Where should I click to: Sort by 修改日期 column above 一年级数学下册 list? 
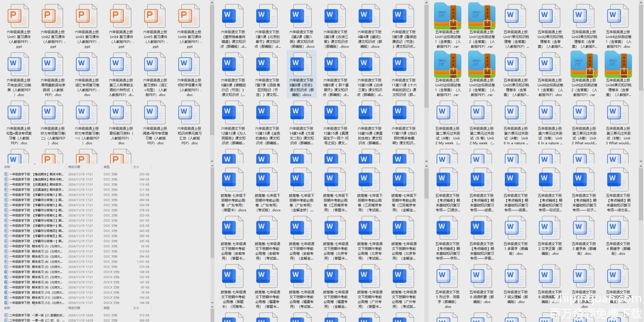coord(74,167)
